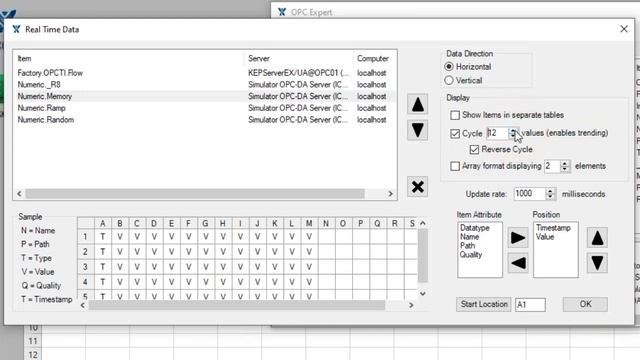Uncheck Reverse Cycle option

coord(474,149)
